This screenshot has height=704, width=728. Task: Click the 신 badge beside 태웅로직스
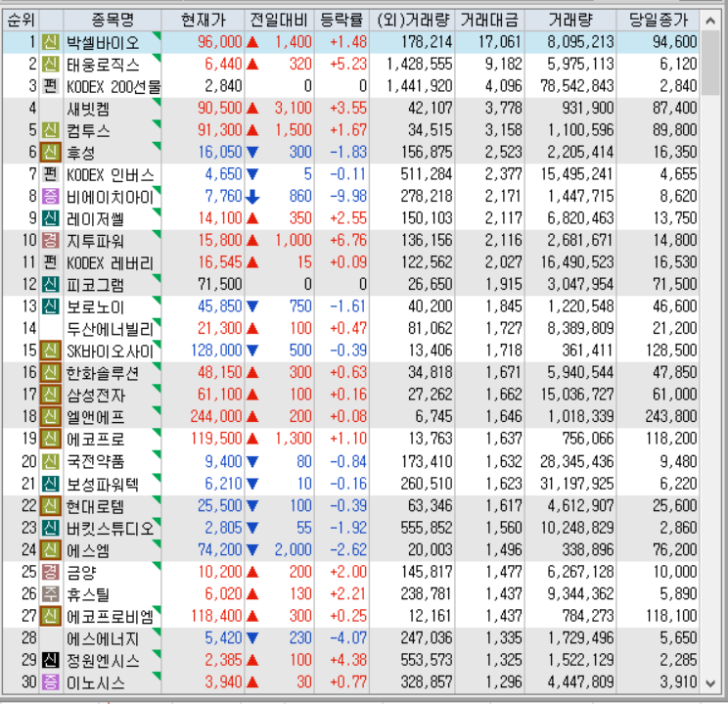click(51, 64)
